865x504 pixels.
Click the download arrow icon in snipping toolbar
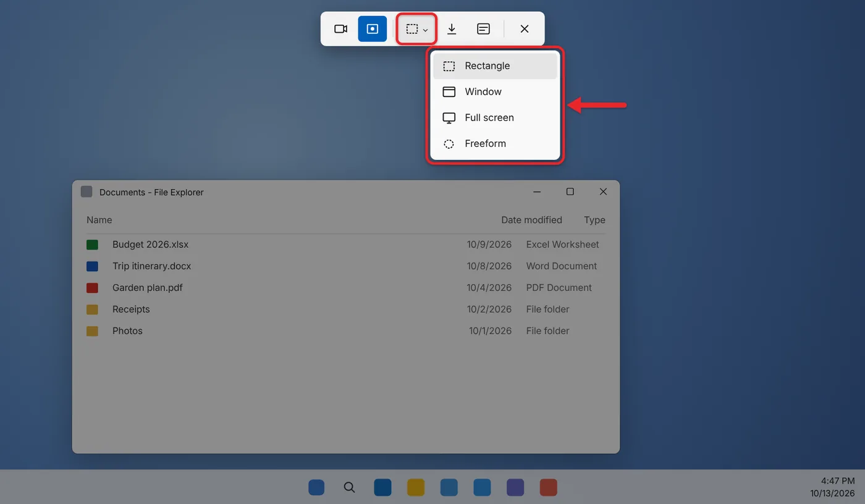coord(452,29)
